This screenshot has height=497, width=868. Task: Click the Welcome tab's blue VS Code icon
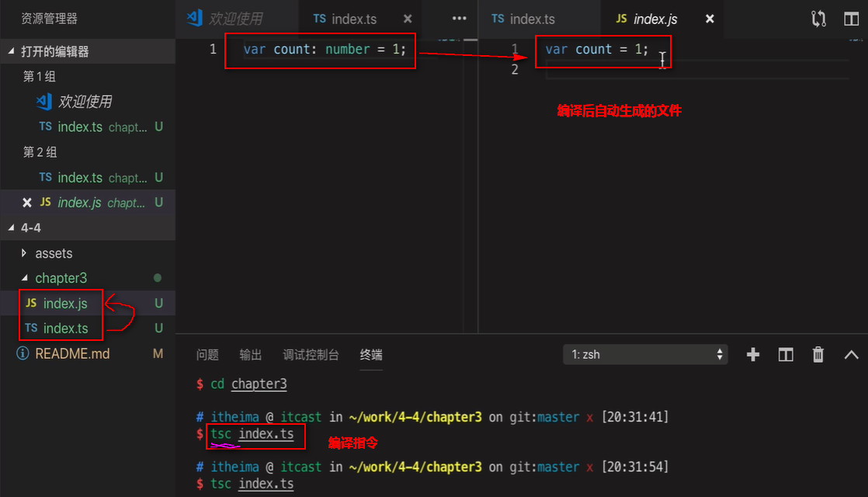click(x=193, y=17)
